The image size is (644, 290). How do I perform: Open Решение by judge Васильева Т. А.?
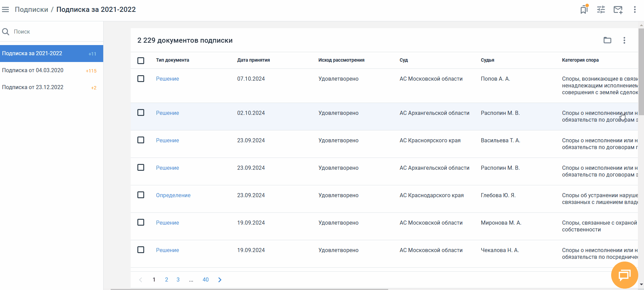pos(168,140)
